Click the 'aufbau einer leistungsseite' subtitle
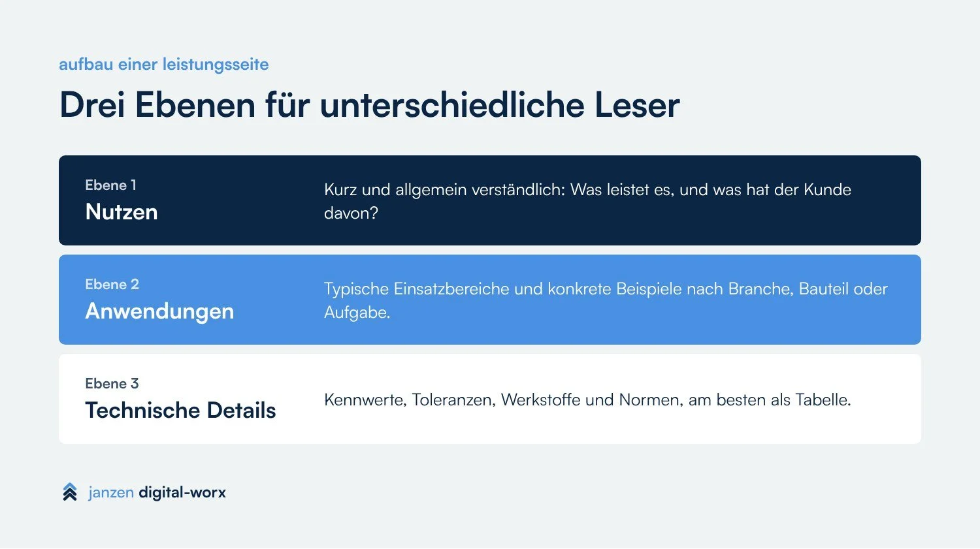 pyautogui.click(x=164, y=65)
